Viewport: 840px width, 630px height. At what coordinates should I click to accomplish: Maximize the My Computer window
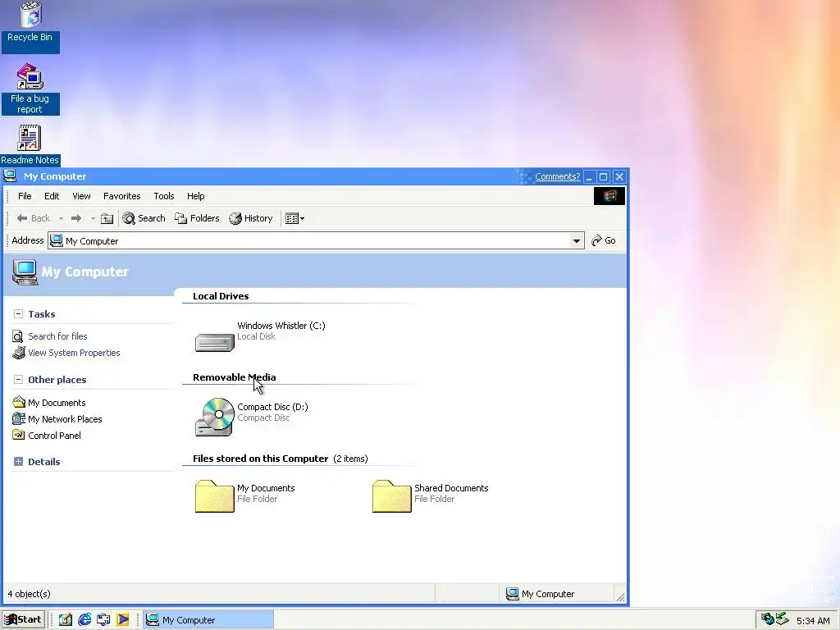click(x=604, y=176)
